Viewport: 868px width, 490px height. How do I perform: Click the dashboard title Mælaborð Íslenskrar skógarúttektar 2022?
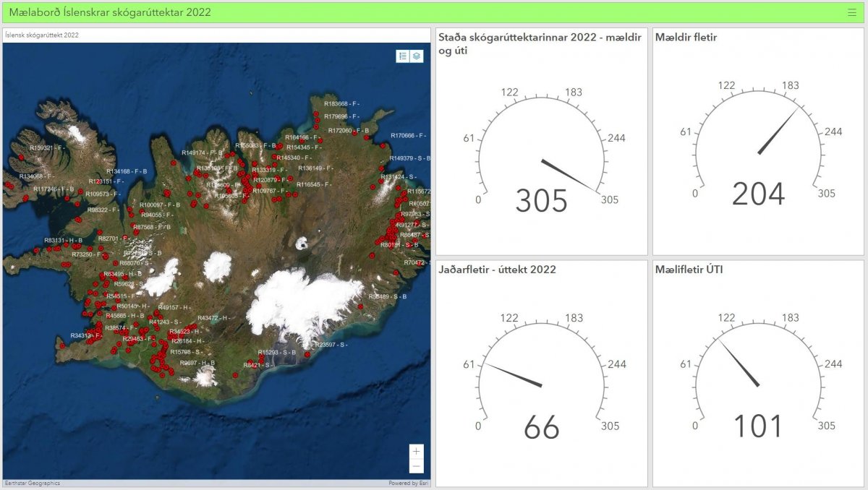coord(110,12)
